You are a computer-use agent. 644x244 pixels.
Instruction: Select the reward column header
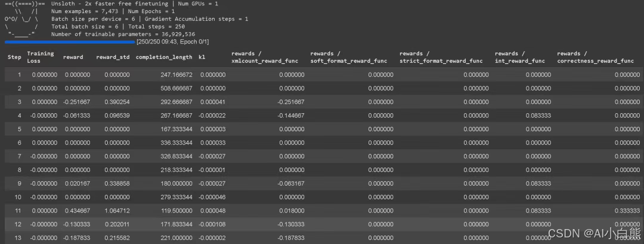click(73, 57)
